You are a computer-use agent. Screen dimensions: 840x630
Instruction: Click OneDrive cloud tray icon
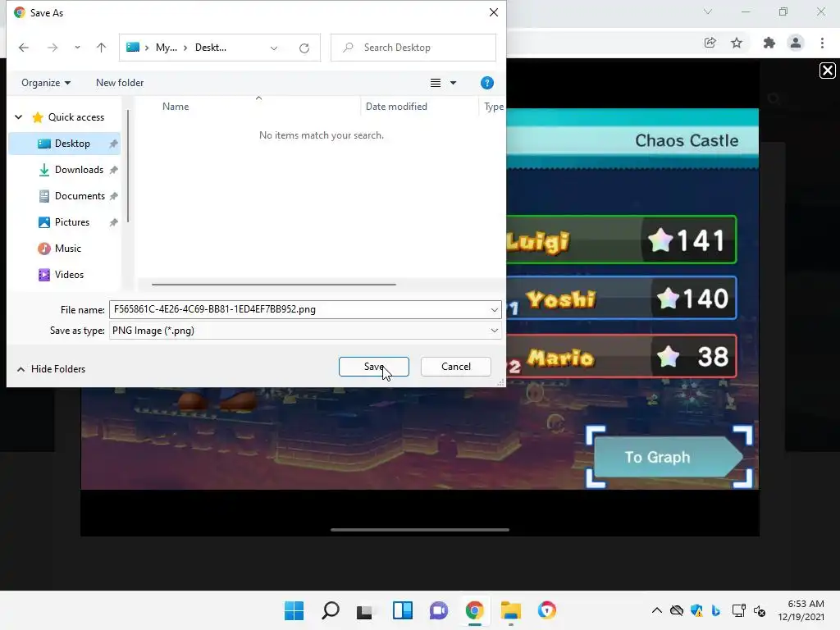point(677,610)
